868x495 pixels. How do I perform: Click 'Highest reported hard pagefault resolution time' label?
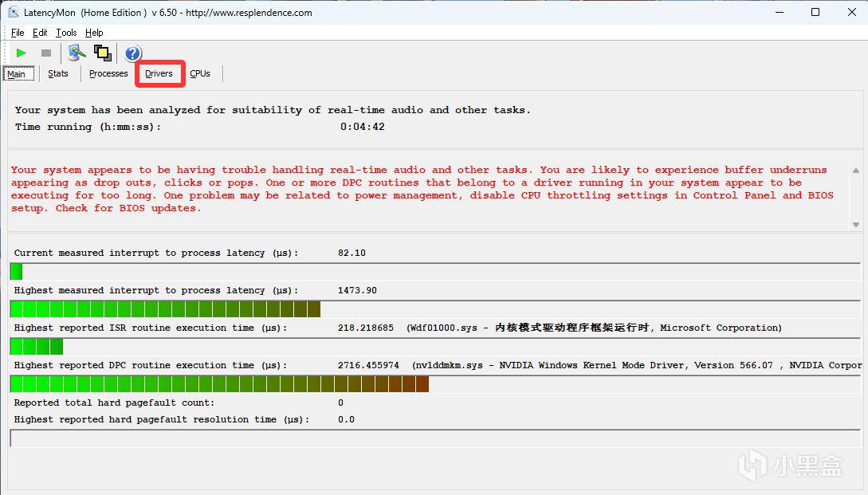click(x=162, y=420)
